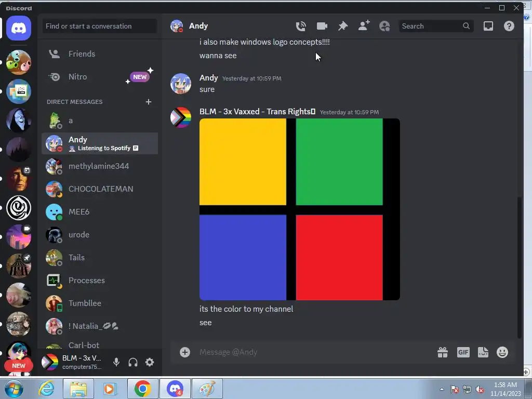The width and height of the screenshot is (532, 399).
Task: Show Andy's user profile panel
Action: [x=384, y=26]
